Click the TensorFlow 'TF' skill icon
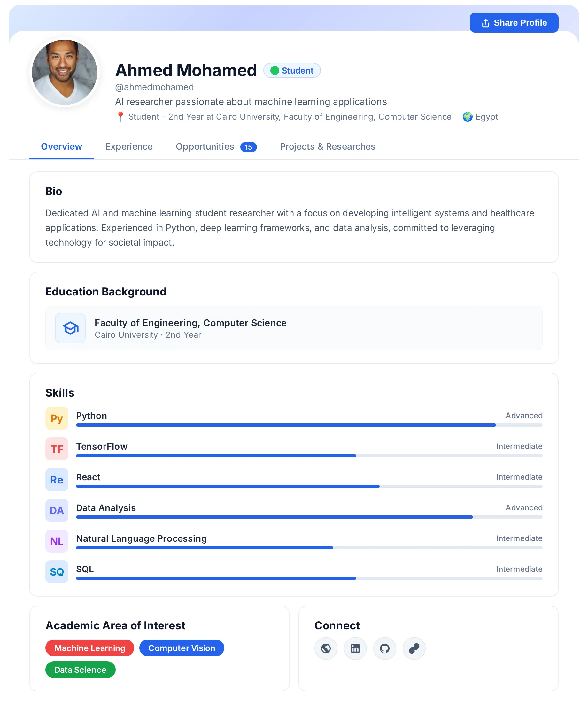 tap(57, 449)
